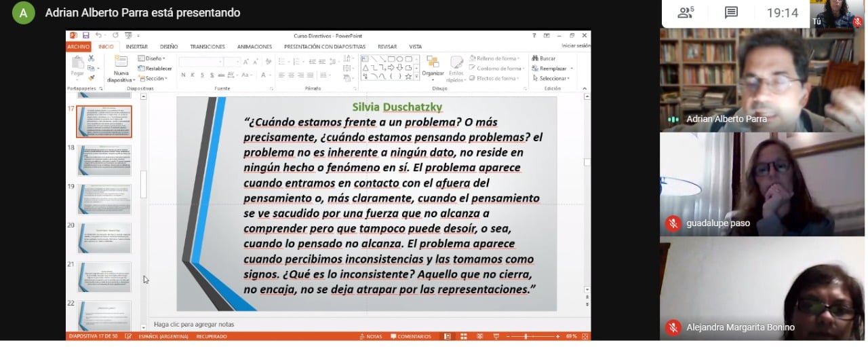Open the Meet participants icon showing 5
868x347 pixels.
[x=686, y=12]
